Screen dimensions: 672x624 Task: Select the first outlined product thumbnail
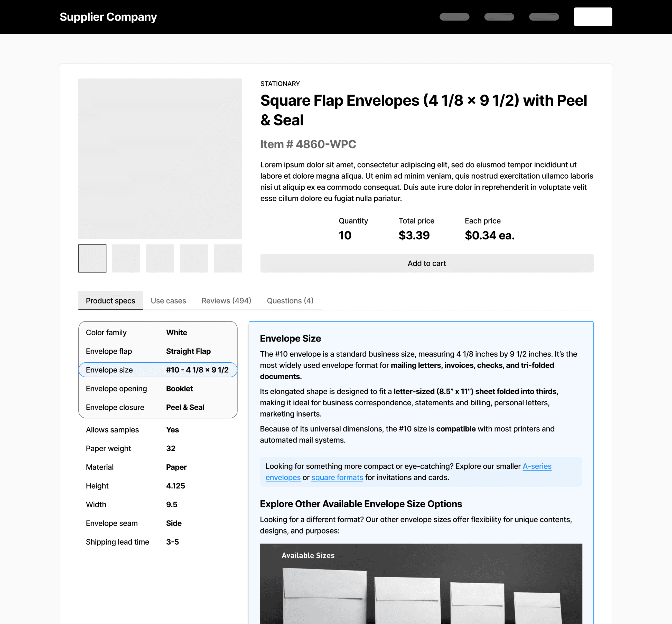(92, 258)
